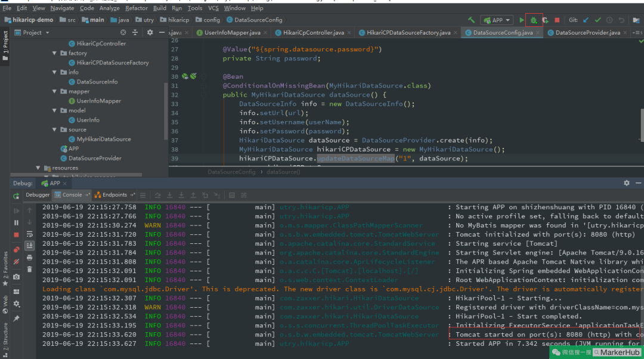This screenshot has width=644, height=359.
Task: Click DataSourceConfig in the breadcrumb bar
Action: coord(231,172)
